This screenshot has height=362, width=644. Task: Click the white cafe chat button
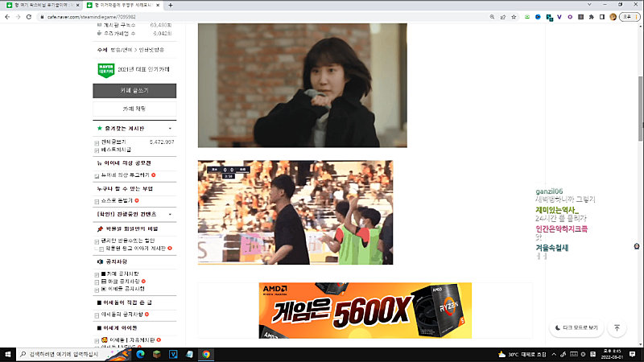(134, 109)
